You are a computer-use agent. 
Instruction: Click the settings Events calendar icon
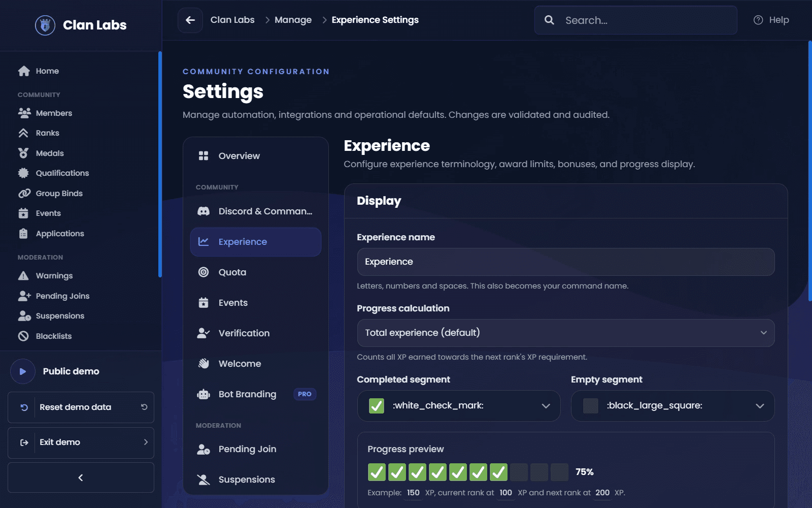click(x=204, y=303)
